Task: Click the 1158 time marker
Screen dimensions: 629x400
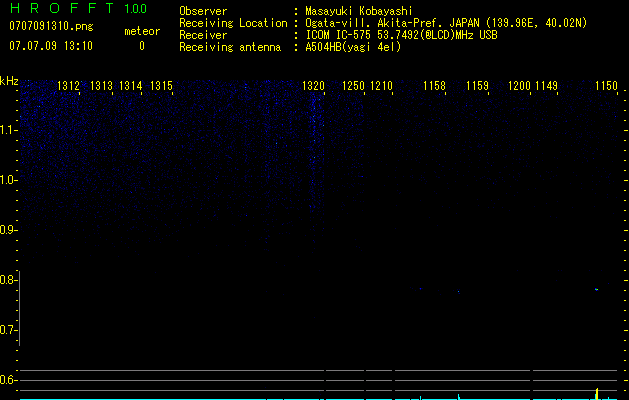Action: tap(434, 86)
